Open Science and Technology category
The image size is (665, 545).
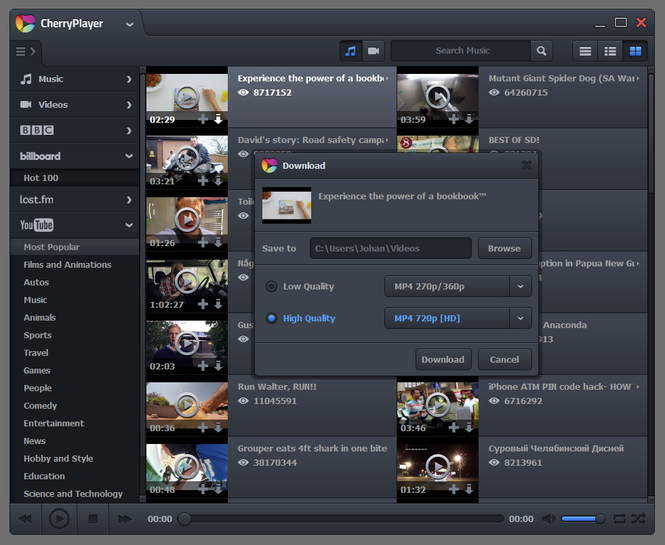point(73,494)
